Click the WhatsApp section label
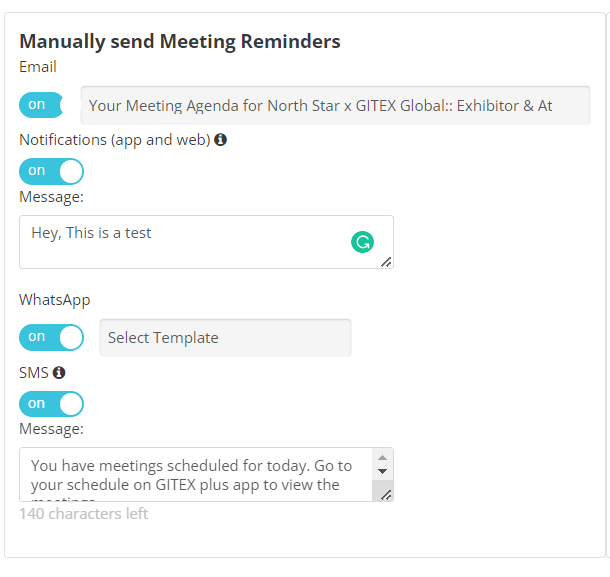The height and width of the screenshot is (577, 610). click(x=55, y=300)
